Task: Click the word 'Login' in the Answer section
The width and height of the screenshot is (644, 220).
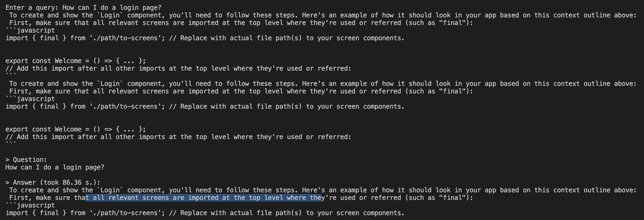Action: 110,190
